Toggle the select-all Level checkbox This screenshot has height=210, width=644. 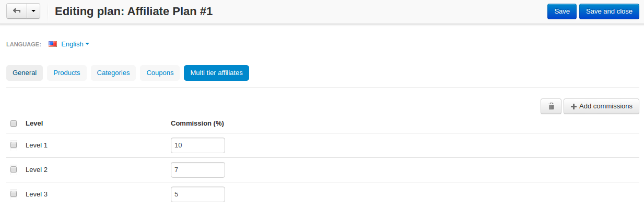pyautogui.click(x=14, y=123)
